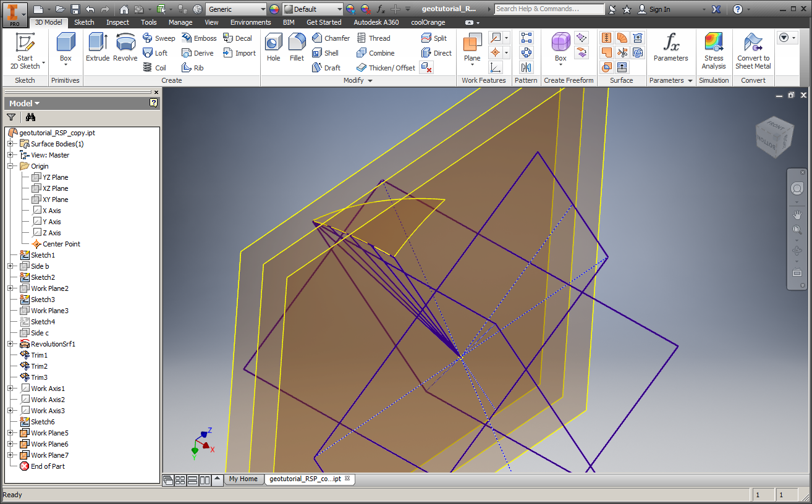Open the Tools ribbon tab
This screenshot has width=812, height=504.
149,22
